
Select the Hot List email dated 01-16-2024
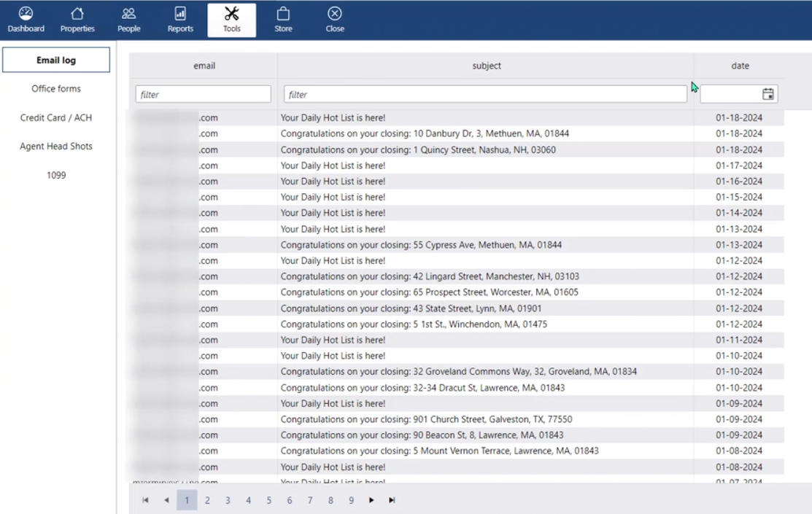coord(456,181)
